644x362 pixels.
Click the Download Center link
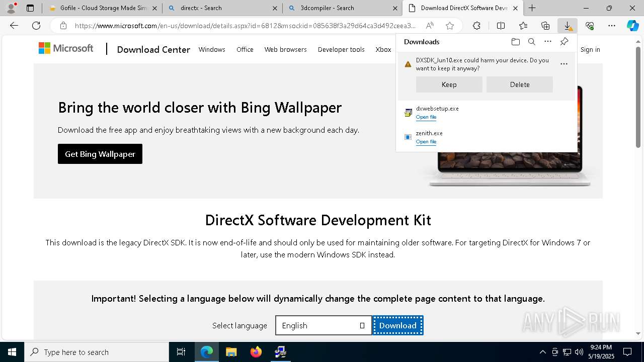153,49
